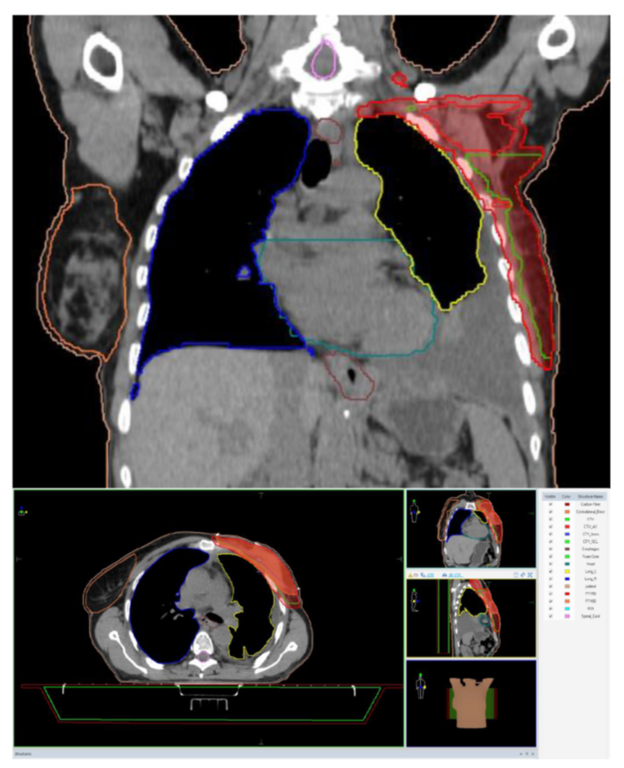Select the ROI structure name
Image resolution: width=624 pixels, height=768 pixels.
590,609
